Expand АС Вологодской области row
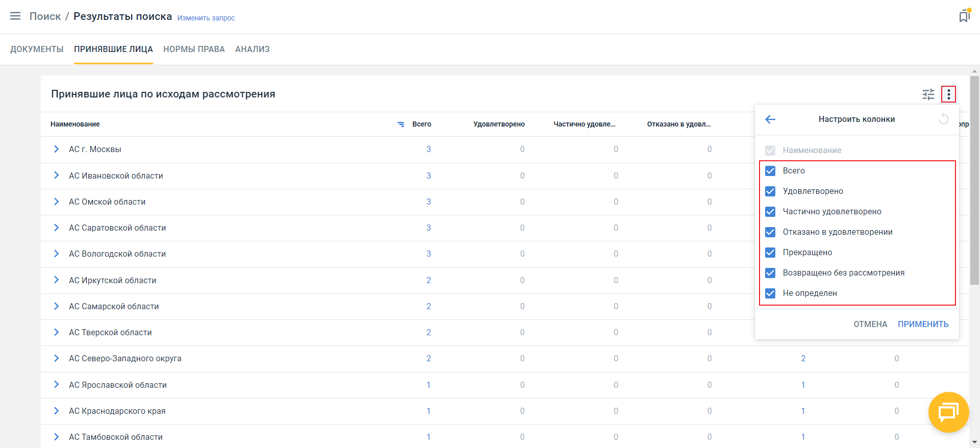 (56, 254)
